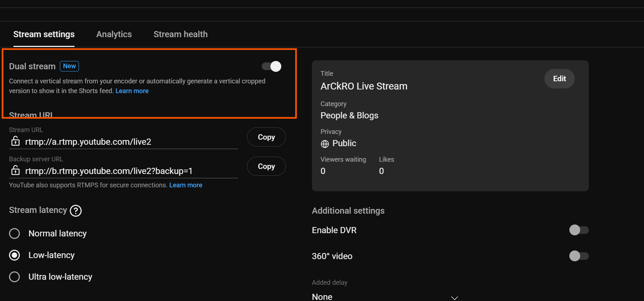Open Stream latency help question icon
The image size is (644, 301).
[x=76, y=211]
